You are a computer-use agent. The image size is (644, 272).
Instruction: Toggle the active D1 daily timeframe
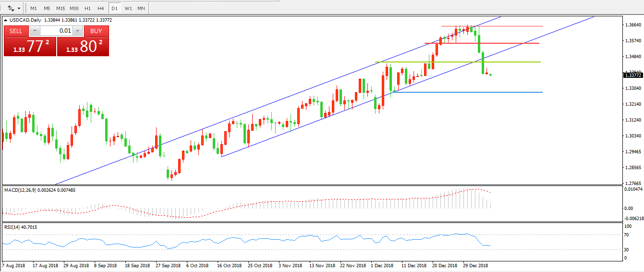(114, 8)
